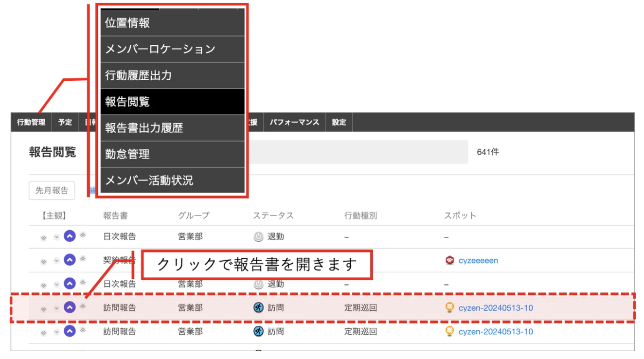Click double up-chevron in 契約報告 row
The height and width of the screenshot is (359, 644).
[83, 259]
